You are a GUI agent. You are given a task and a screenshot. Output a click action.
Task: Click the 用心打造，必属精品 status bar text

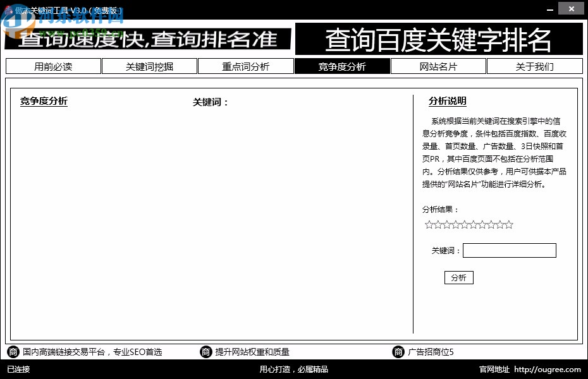[x=294, y=369]
